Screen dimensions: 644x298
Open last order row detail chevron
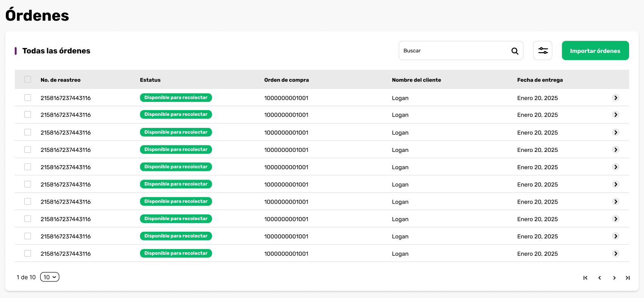(x=615, y=253)
